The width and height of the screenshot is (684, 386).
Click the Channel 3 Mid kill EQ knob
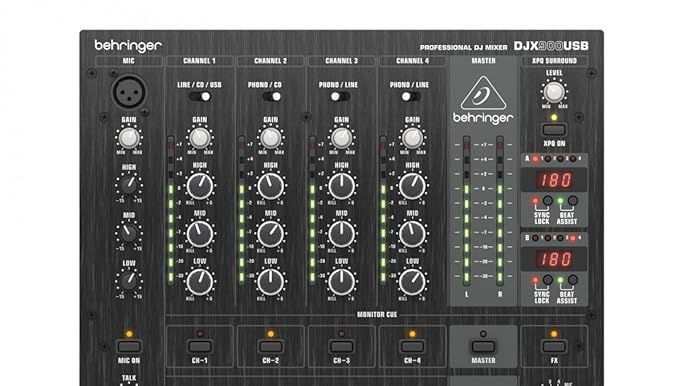point(342,234)
